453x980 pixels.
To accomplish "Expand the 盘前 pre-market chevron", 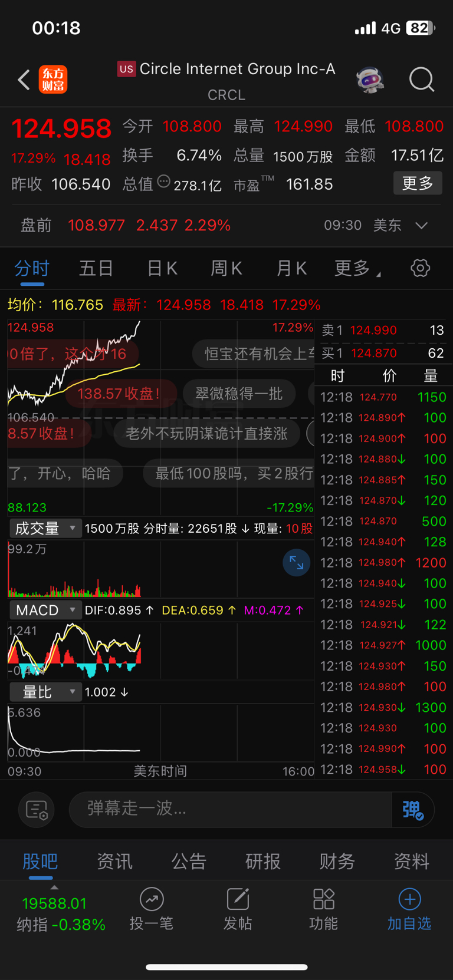I will 421,226.
